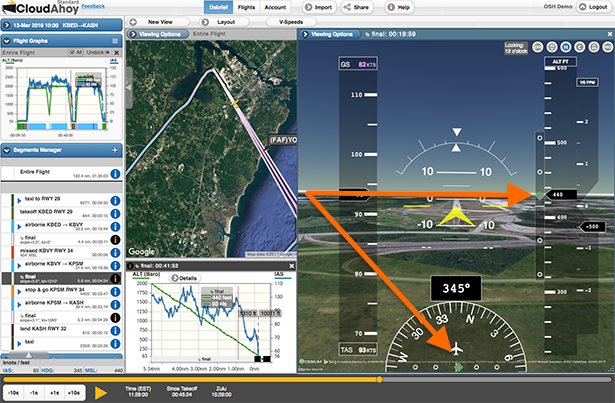This screenshot has width=615, height=403.
Task: Select the blue highlighted H cockpit view icon
Action: 566,47
